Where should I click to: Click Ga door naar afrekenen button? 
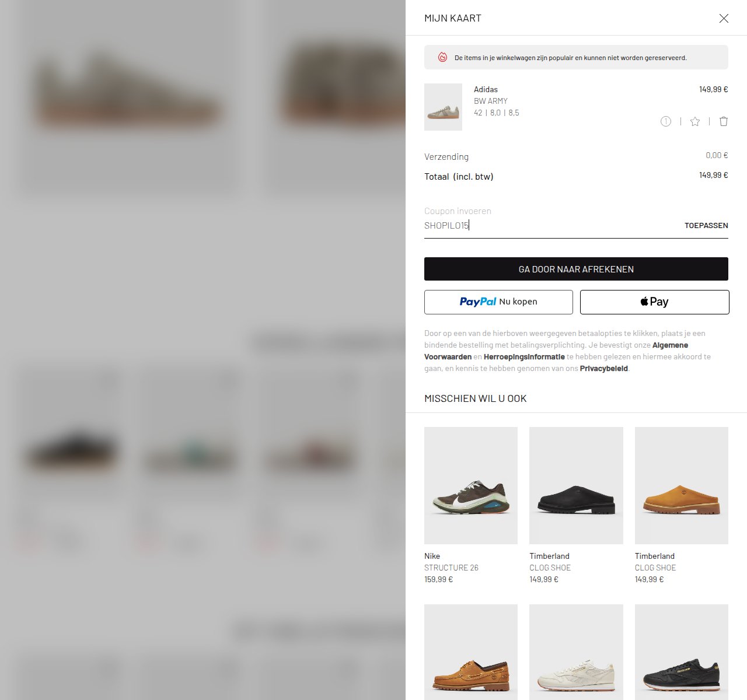(576, 269)
